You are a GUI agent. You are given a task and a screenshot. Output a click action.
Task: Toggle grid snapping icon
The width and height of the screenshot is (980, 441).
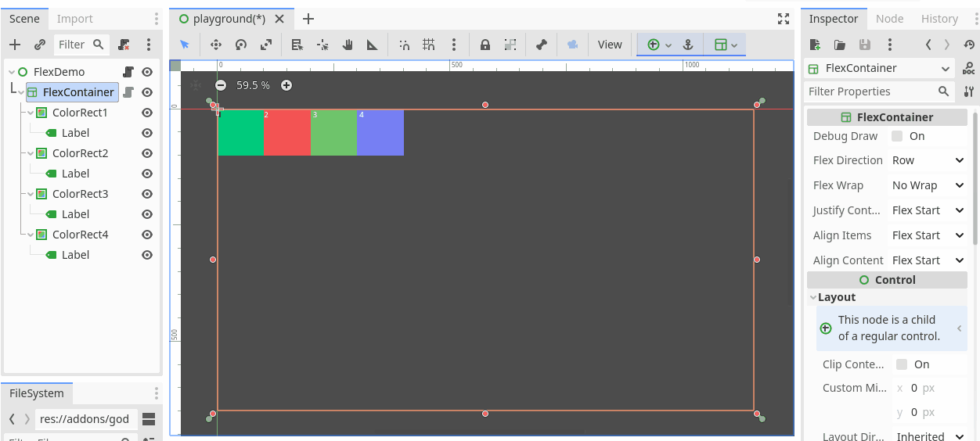tap(429, 45)
